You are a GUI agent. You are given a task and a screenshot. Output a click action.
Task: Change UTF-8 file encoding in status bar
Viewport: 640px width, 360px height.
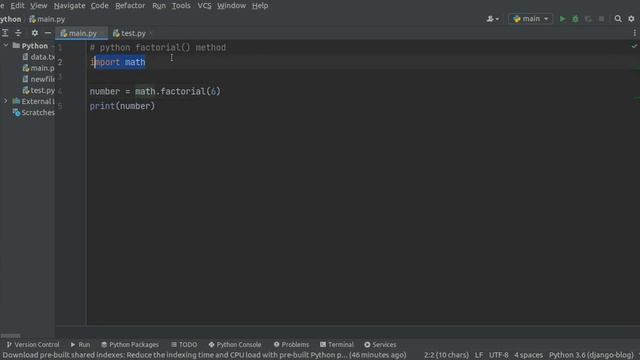click(x=498, y=355)
